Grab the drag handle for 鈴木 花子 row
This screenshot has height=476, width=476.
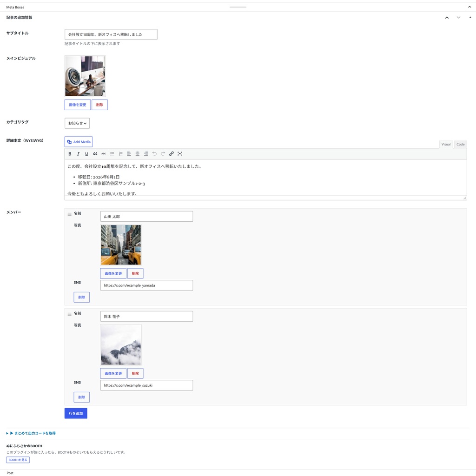coord(70,314)
